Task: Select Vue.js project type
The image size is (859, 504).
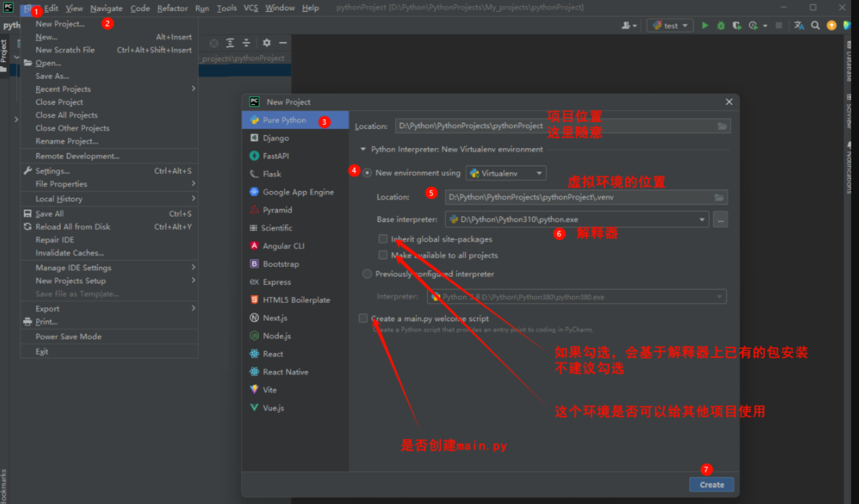Action: [295, 408]
